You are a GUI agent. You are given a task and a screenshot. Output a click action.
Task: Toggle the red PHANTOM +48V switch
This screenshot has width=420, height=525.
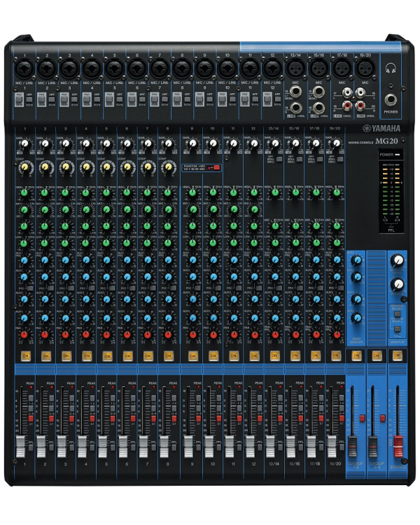(x=216, y=168)
